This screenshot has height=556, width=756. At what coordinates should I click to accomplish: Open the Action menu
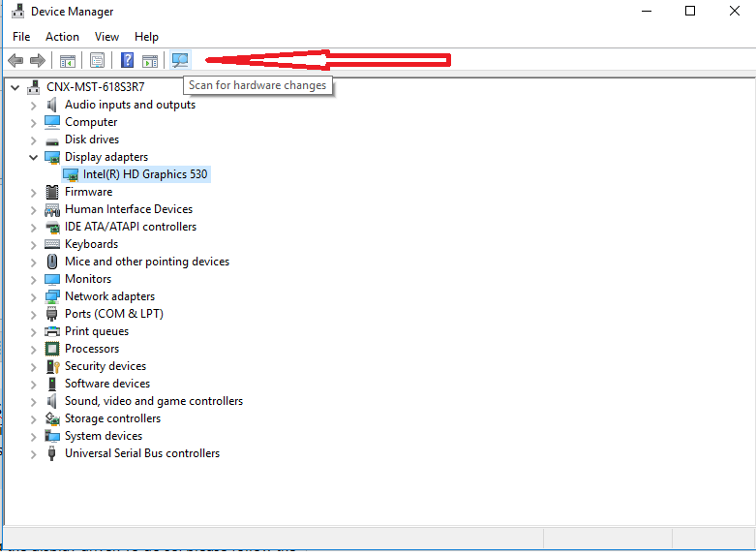(x=62, y=37)
